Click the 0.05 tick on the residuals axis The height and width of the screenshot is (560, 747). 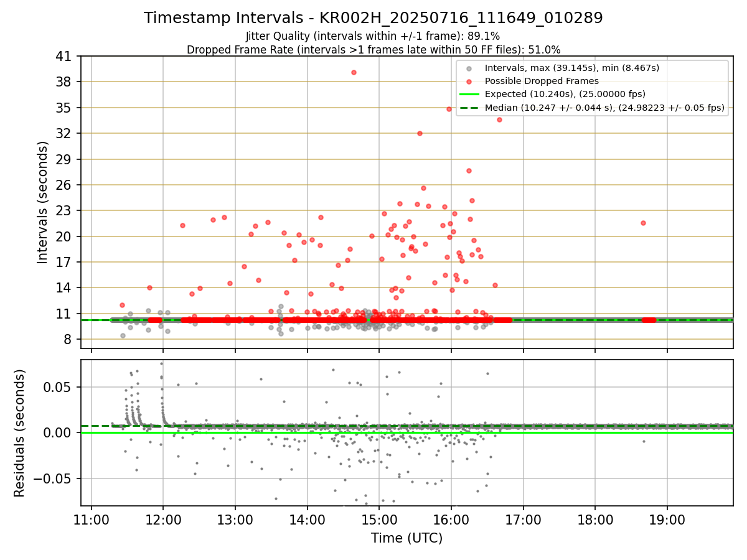coord(57,387)
